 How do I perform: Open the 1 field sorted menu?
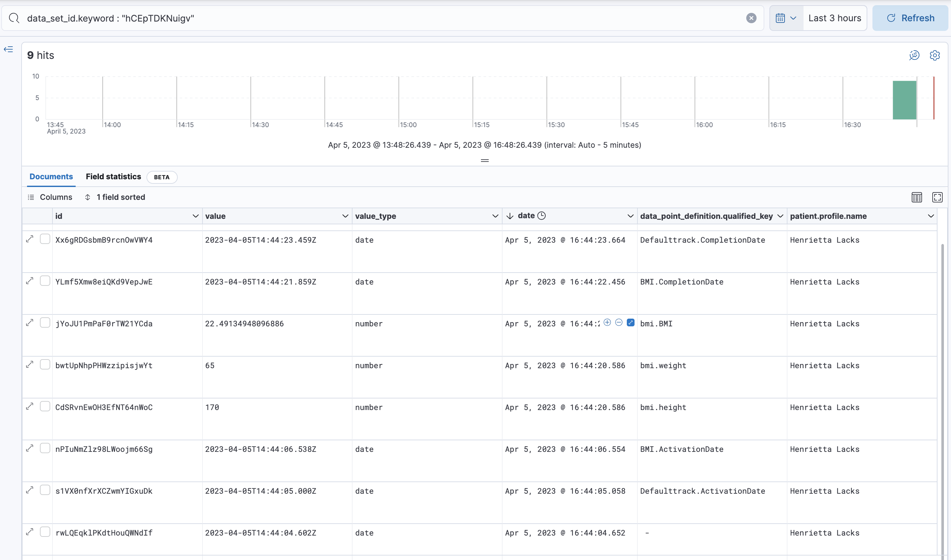point(115,197)
